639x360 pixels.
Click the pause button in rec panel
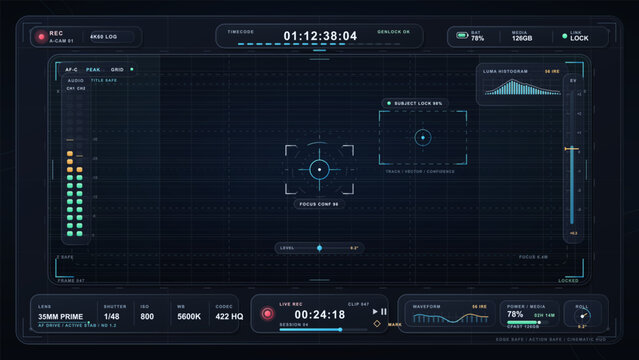coord(384,311)
